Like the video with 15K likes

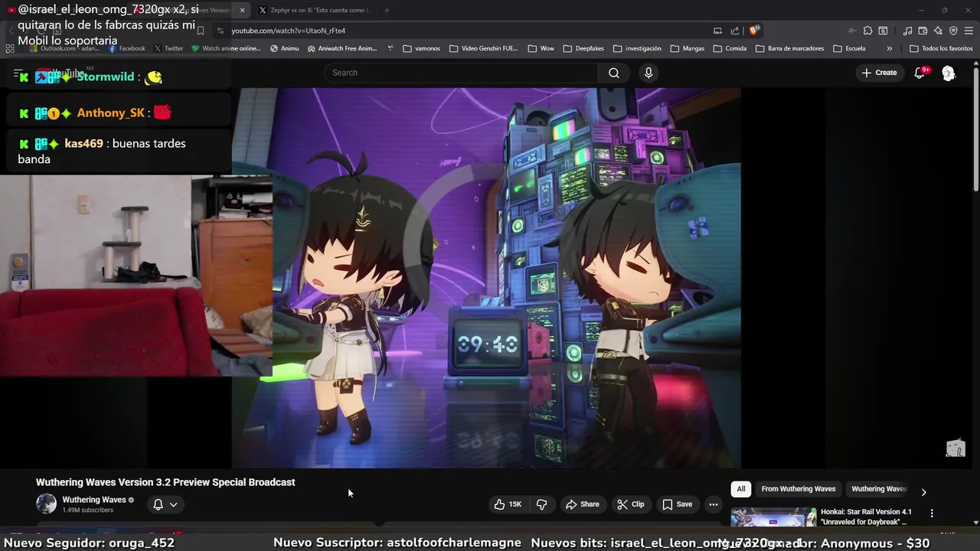[508, 504]
